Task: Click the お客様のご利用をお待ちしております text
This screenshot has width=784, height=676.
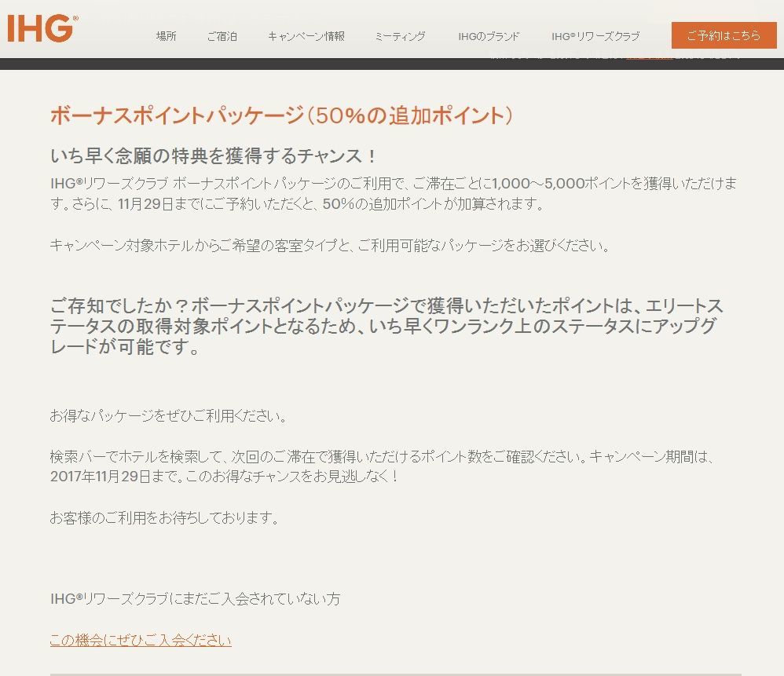Action: point(164,517)
